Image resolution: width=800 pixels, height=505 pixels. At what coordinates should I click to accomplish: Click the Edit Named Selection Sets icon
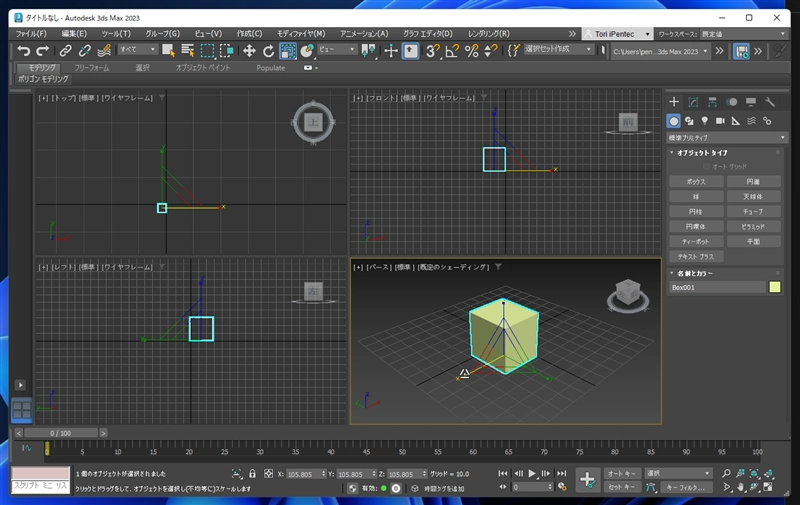[513, 50]
